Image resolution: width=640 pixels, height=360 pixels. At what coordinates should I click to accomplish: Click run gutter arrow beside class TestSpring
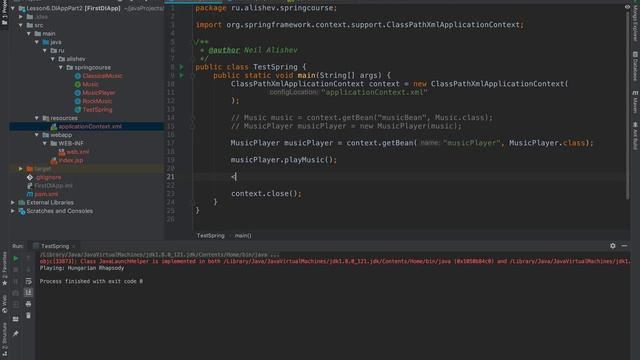click(x=182, y=67)
